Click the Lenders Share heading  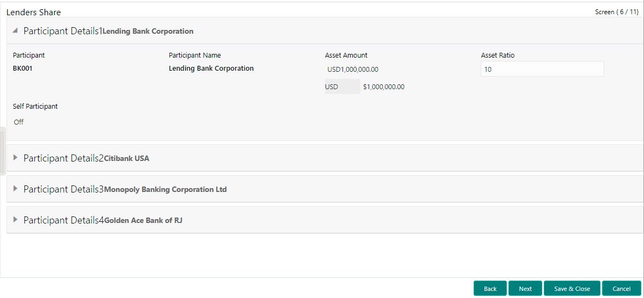tap(33, 13)
